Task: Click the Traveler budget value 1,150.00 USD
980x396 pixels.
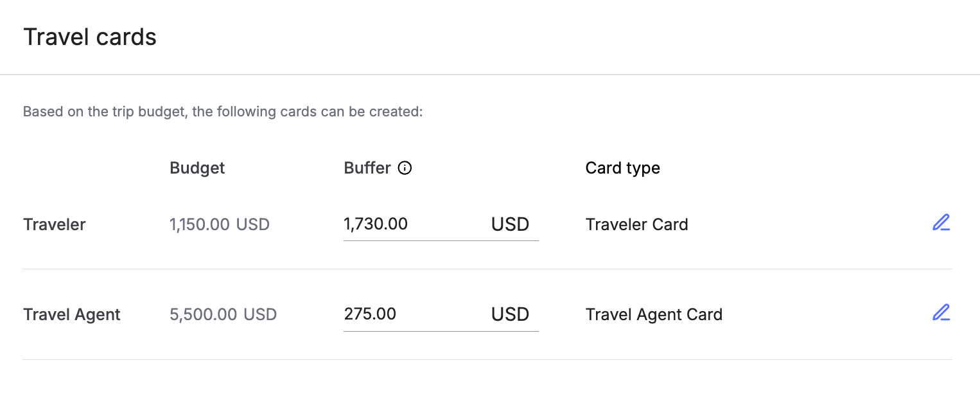Action: [220, 224]
